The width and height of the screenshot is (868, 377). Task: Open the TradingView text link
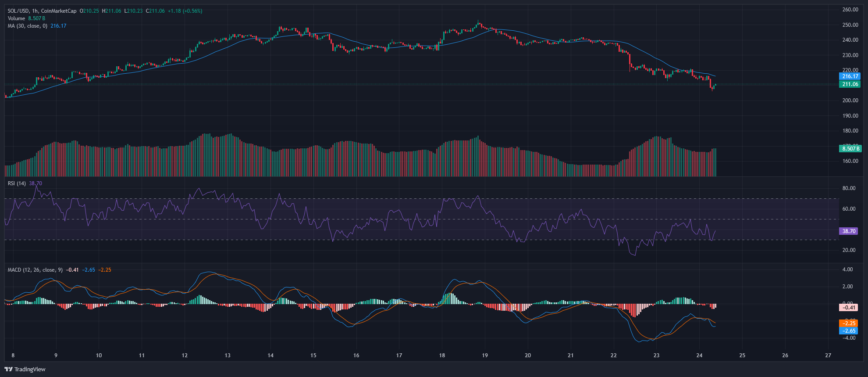30,369
